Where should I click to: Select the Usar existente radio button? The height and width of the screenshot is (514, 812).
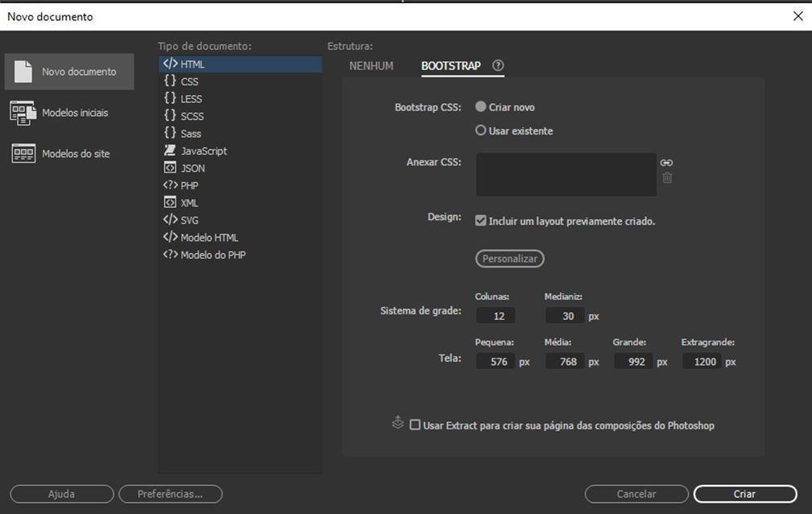pyautogui.click(x=481, y=130)
